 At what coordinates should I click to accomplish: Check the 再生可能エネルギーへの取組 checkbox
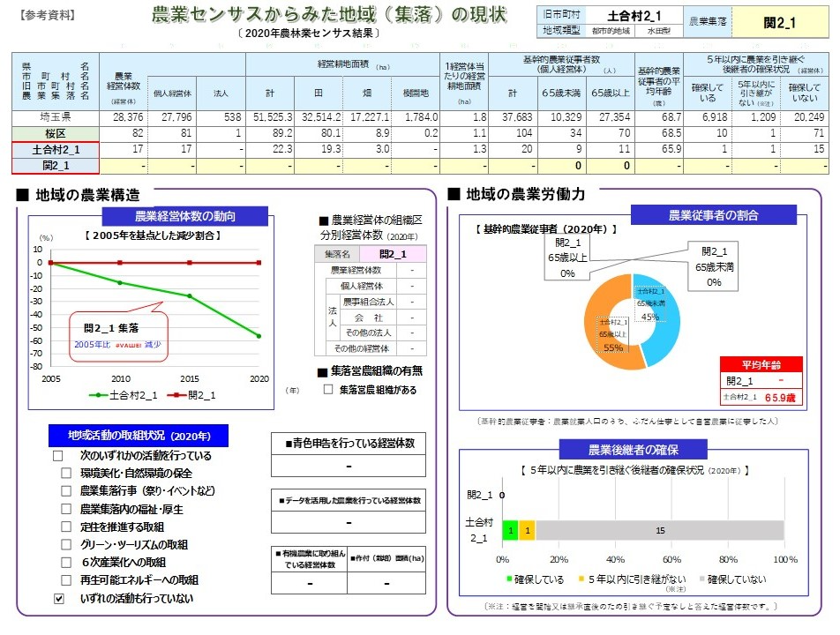[x=66, y=579]
